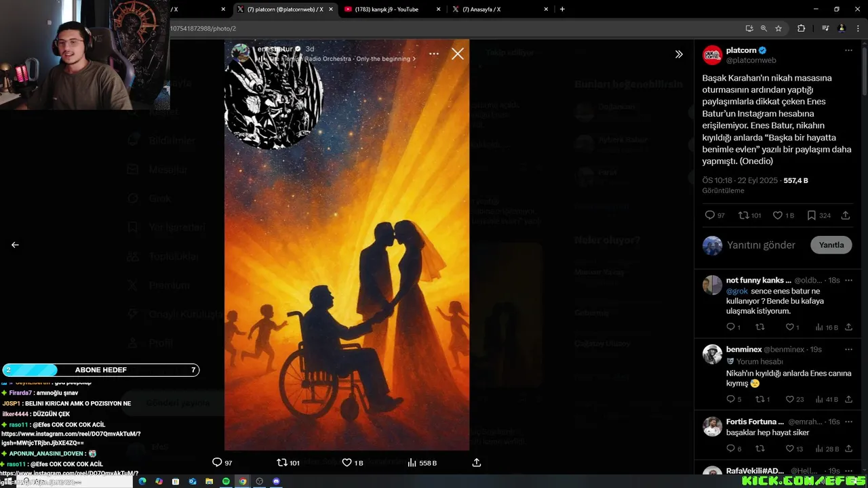The image size is (868, 488).
Task: Repost from the bar below the photo
Action: pos(282,462)
